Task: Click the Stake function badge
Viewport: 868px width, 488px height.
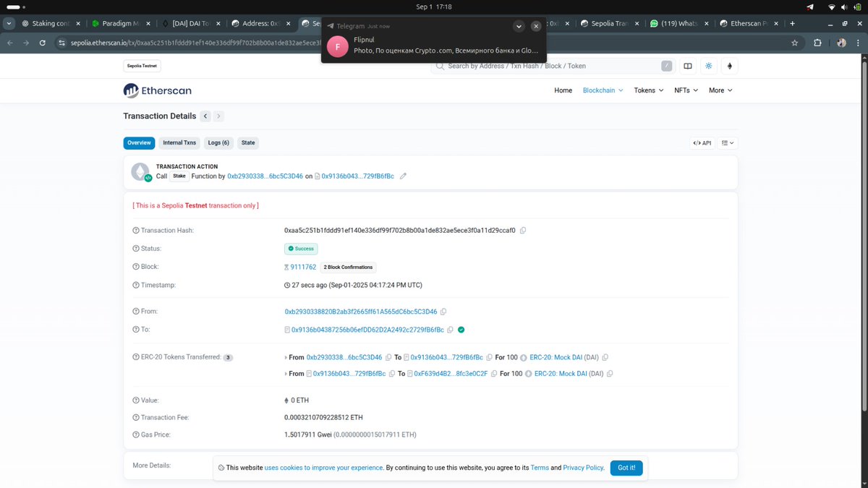Action: [179, 176]
